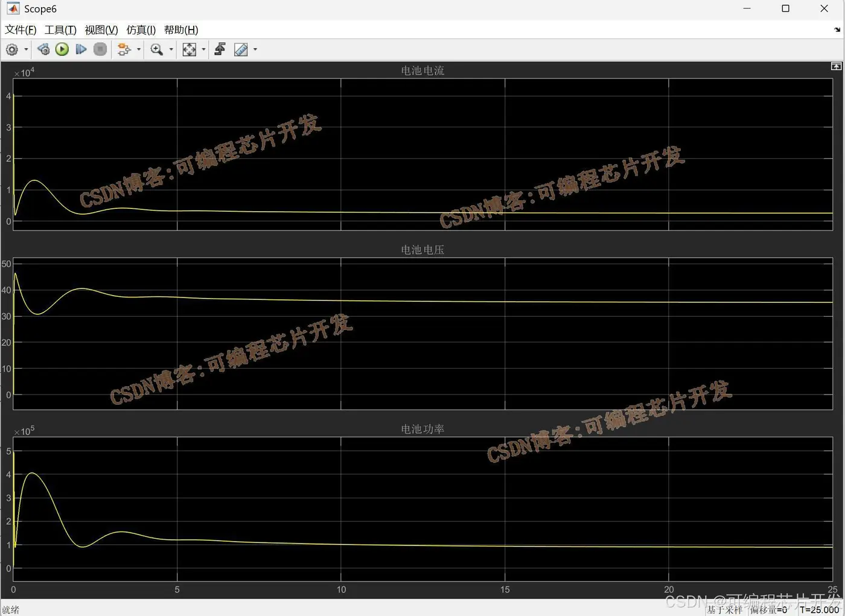Click the step back simulation button
Image resolution: width=845 pixels, height=616 pixels.
43,49
